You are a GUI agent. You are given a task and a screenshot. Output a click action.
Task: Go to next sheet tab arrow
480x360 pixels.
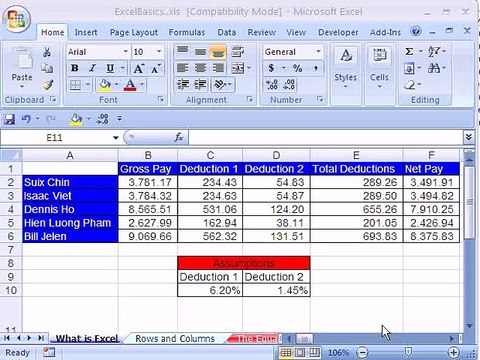tap(29, 338)
